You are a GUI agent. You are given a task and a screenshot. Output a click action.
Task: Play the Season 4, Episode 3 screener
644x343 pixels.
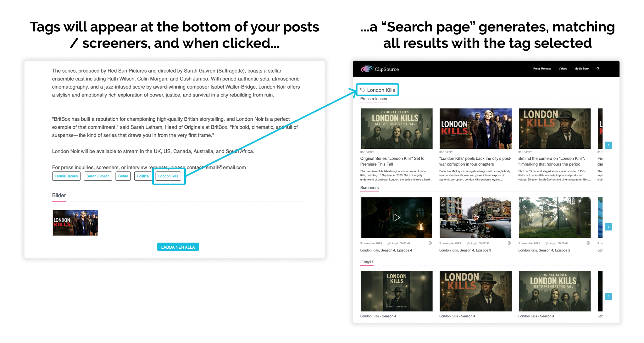pyautogui.click(x=475, y=217)
